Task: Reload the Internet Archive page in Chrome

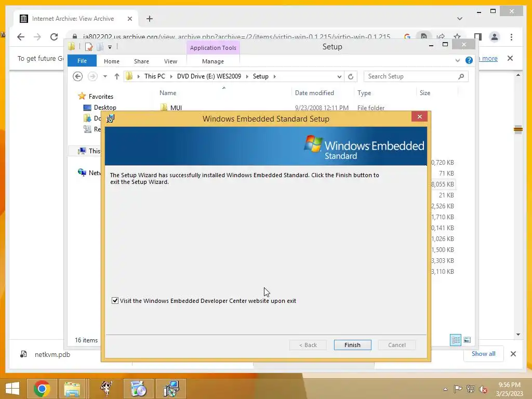Action: pos(54,37)
